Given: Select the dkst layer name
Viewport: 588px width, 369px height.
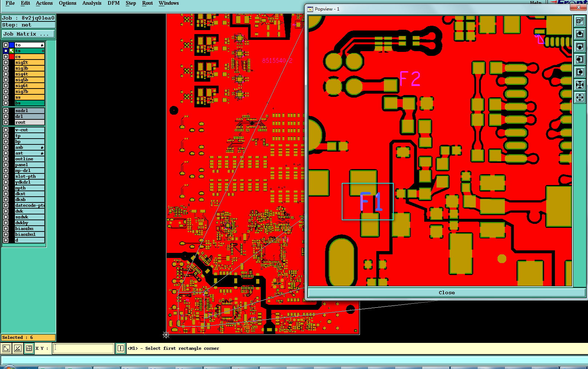Looking at the screenshot, I should (x=29, y=194).
